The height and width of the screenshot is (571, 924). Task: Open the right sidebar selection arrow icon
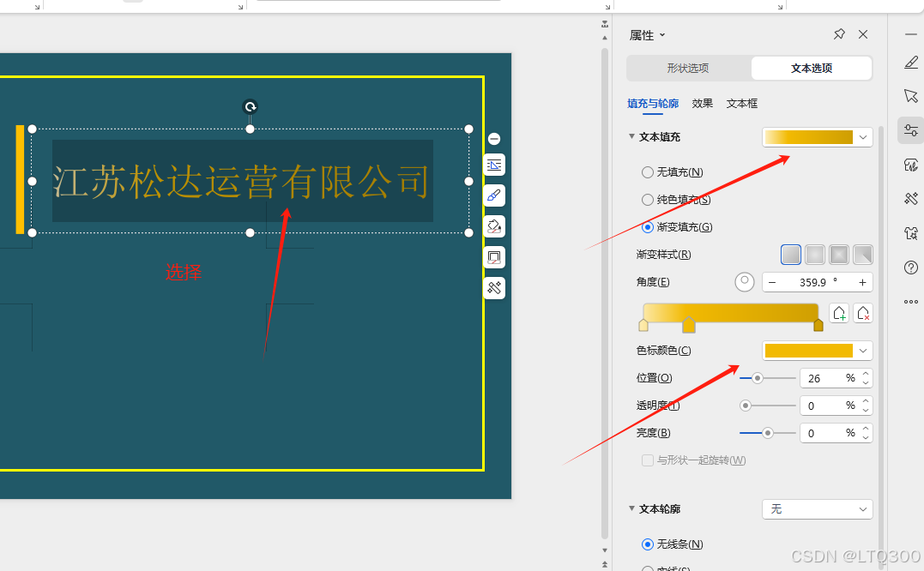pos(911,96)
